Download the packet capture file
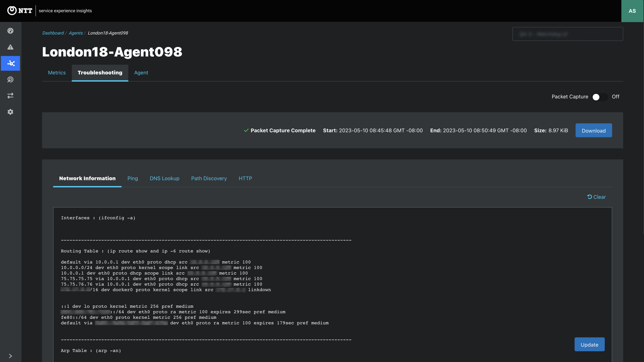Screen dimensions: 644x362 click(594, 130)
